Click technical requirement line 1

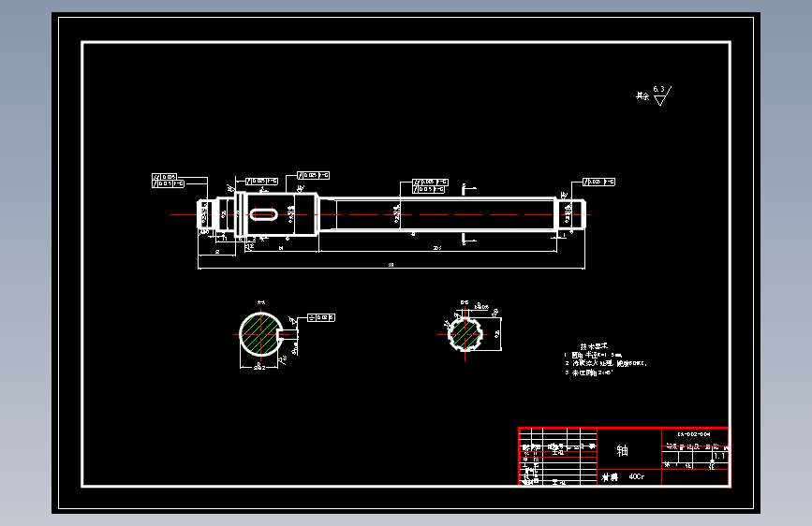tap(594, 355)
